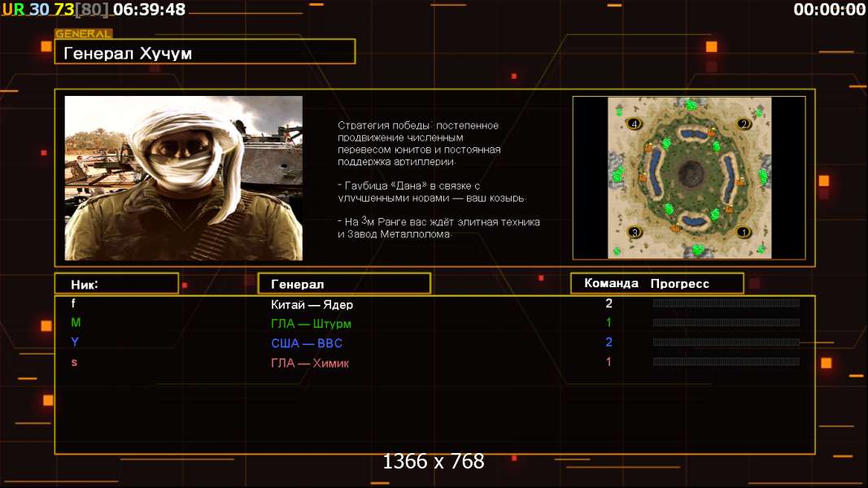Click the "Стратегия победы" strategy paragraph
This screenshot has height=488, width=868.
click(419, 143)
